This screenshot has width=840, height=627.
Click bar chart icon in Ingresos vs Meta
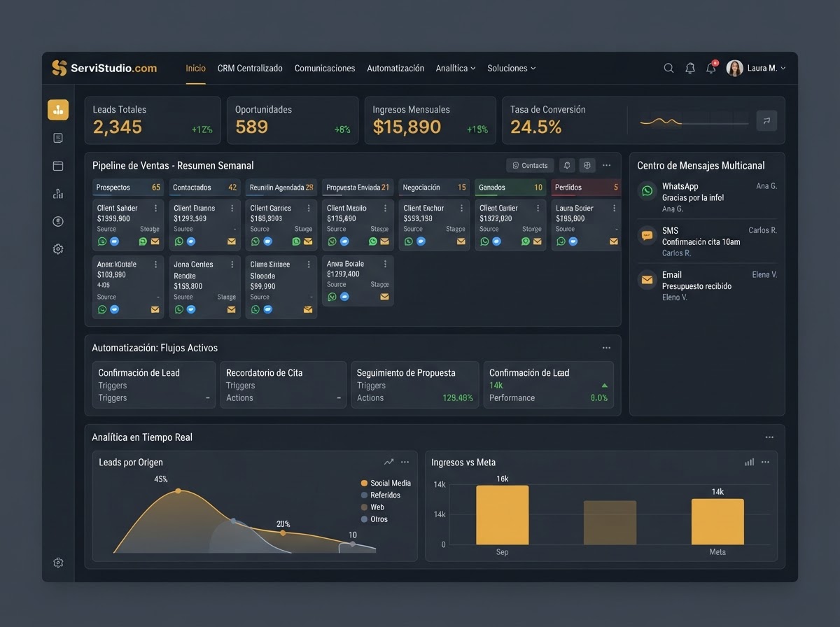750,462
